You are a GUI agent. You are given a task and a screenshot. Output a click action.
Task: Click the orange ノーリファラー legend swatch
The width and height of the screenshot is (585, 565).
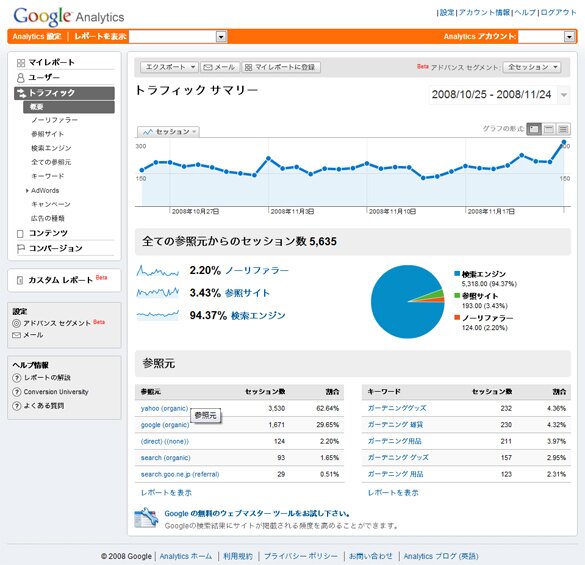(457, 318)
